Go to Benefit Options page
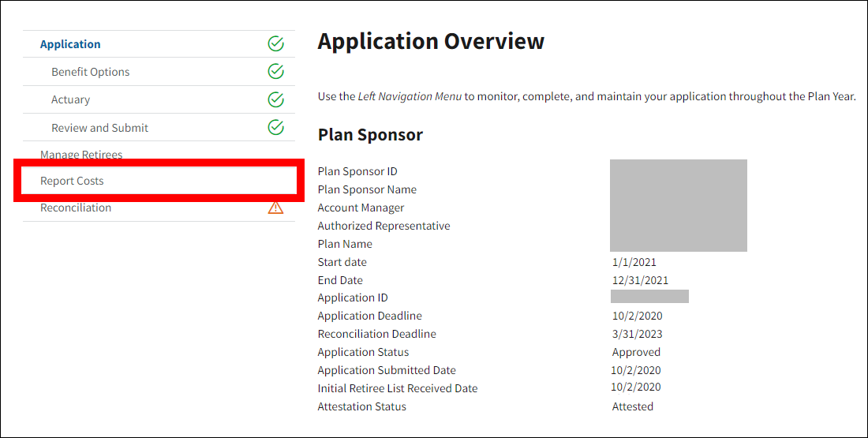The height and width of the screenshot is (438, 868). [90, 72]
